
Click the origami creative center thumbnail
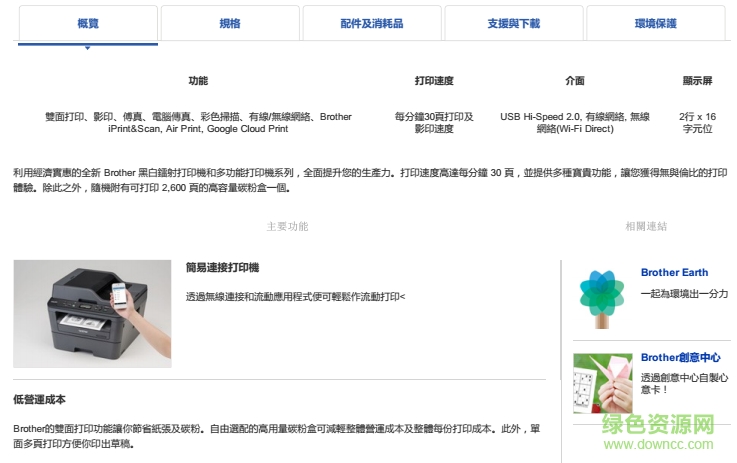(x=603, y=383)
